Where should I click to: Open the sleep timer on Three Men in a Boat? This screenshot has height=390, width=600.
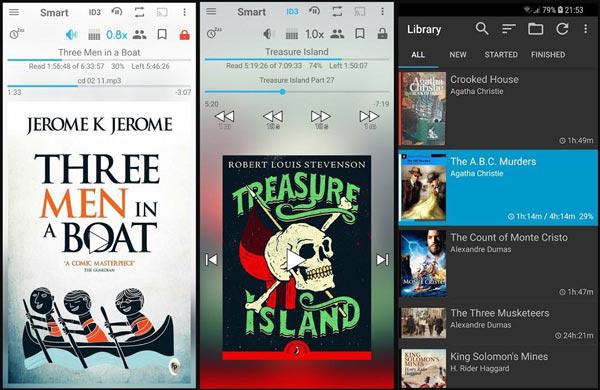[16, 34]
